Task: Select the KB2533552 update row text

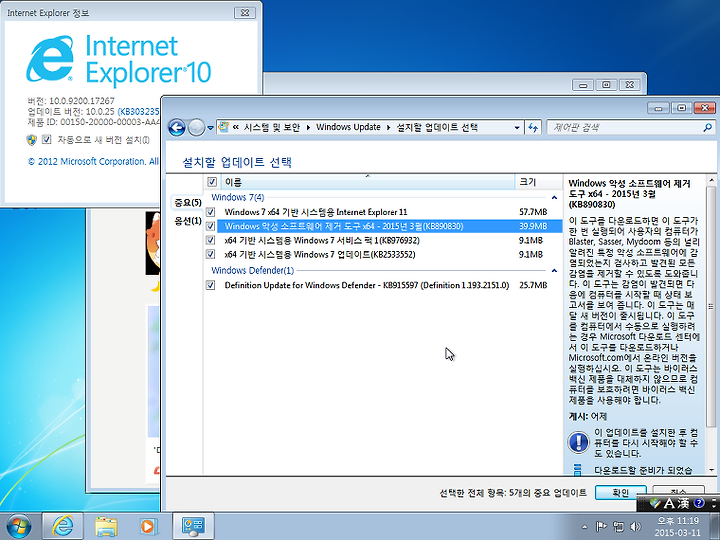Action: tap(320, 254)
